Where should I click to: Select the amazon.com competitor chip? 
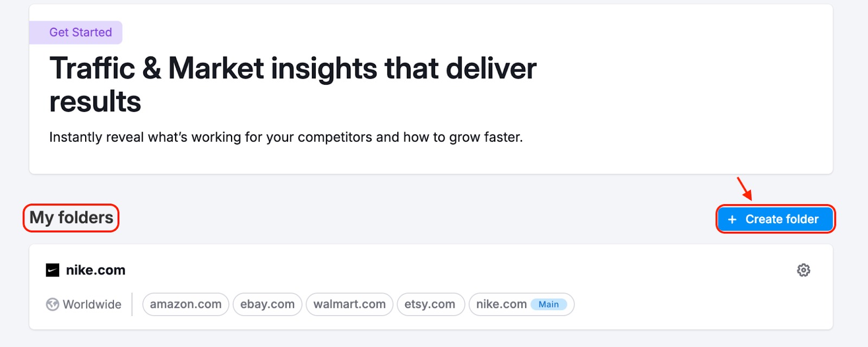(x=186, y=304)
